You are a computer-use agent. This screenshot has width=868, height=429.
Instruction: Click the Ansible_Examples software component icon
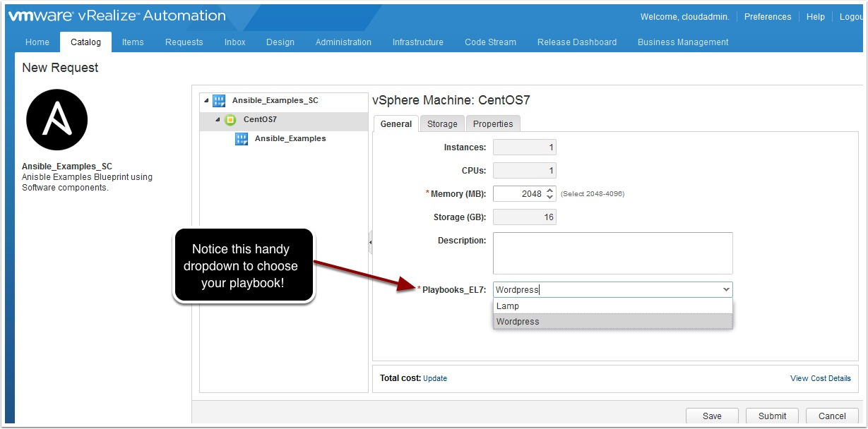pyautogui.click(x=241, y=139)
